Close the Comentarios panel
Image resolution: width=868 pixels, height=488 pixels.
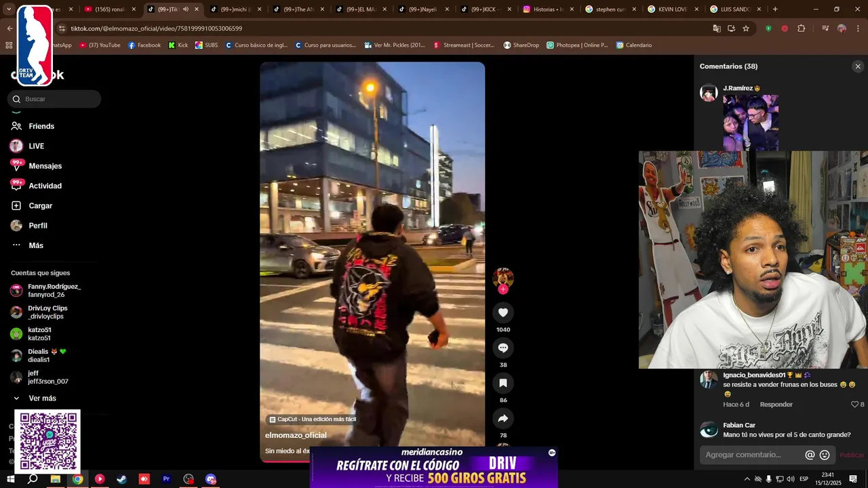pyautogui.click(x=858, y=66)
